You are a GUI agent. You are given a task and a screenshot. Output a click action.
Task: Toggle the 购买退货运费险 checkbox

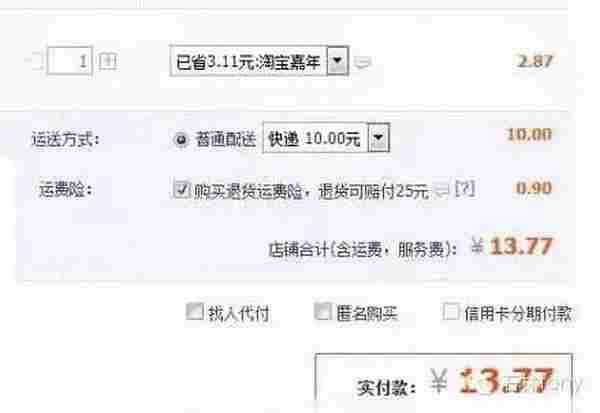[181, 189]
